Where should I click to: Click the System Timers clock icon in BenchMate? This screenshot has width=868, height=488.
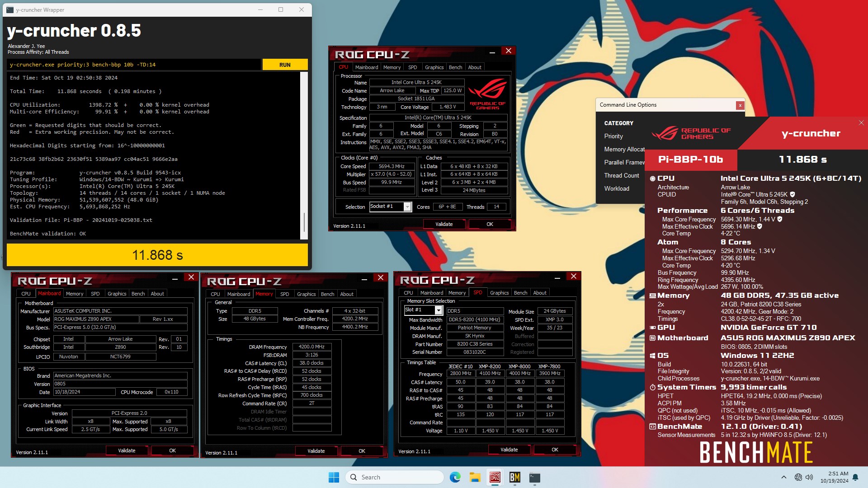point(652,387)
